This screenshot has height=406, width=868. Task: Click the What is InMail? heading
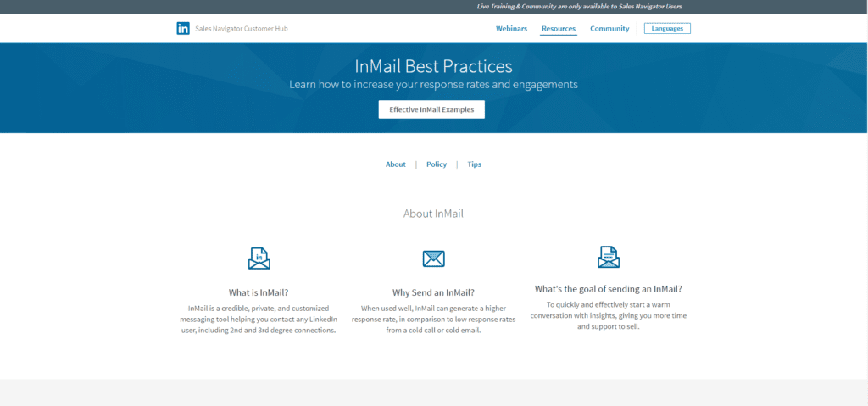[x=259, y=292]
